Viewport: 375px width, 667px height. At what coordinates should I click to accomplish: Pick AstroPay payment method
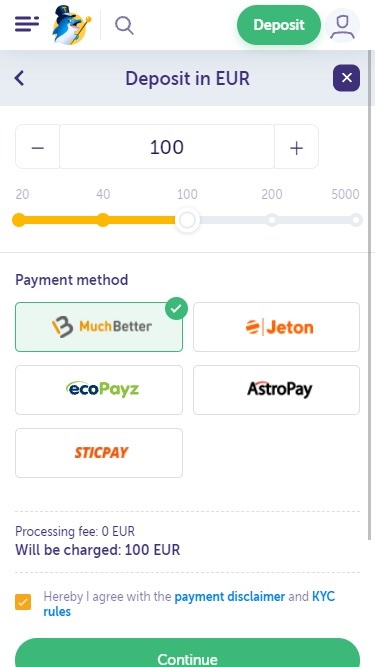pos(276,390)
